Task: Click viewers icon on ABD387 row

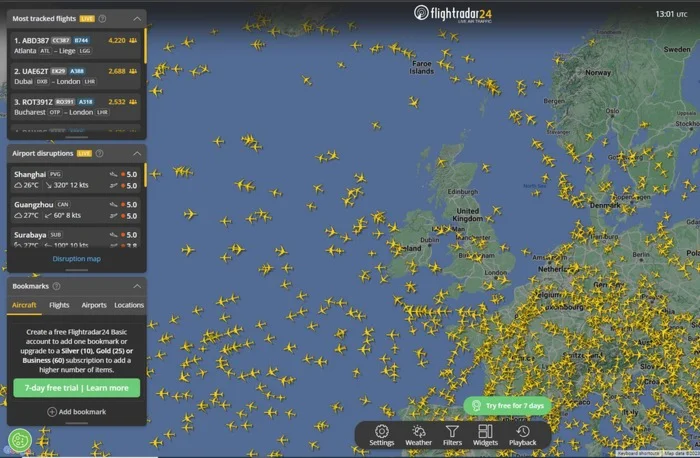Action: coord(133,40)
